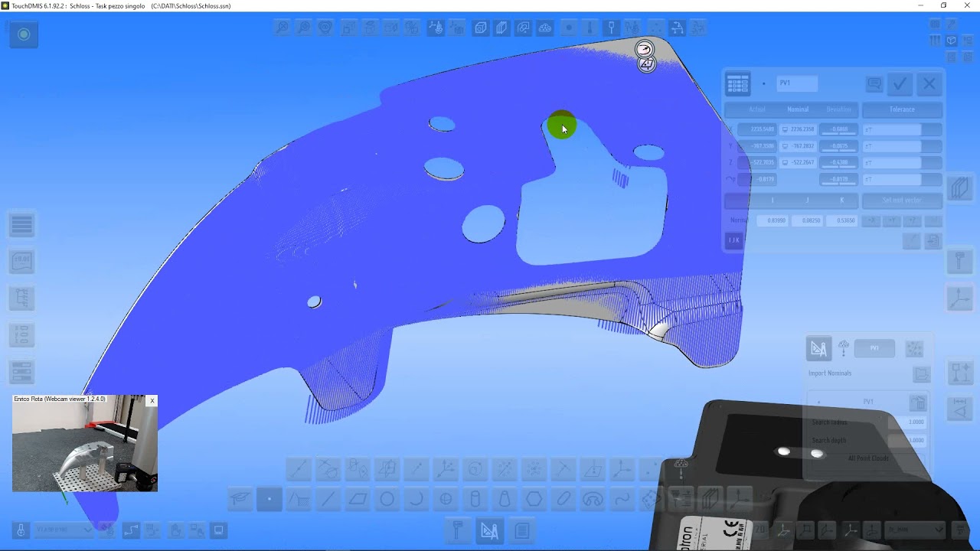The image size is (980, 551).
Task: Click the measure compass icon in nominals panel
Action: click(x=819, y=349)
